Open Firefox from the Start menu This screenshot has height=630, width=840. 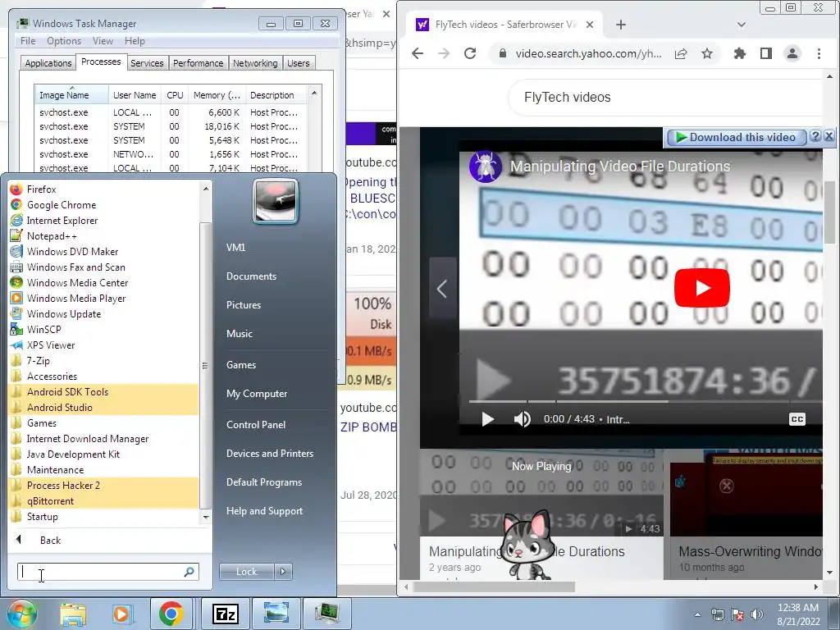coord(41,189)
